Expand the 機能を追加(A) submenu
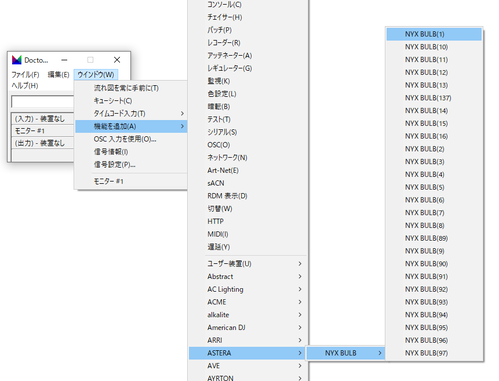This screenshot has height=381, width=499. tap(131, 126)
